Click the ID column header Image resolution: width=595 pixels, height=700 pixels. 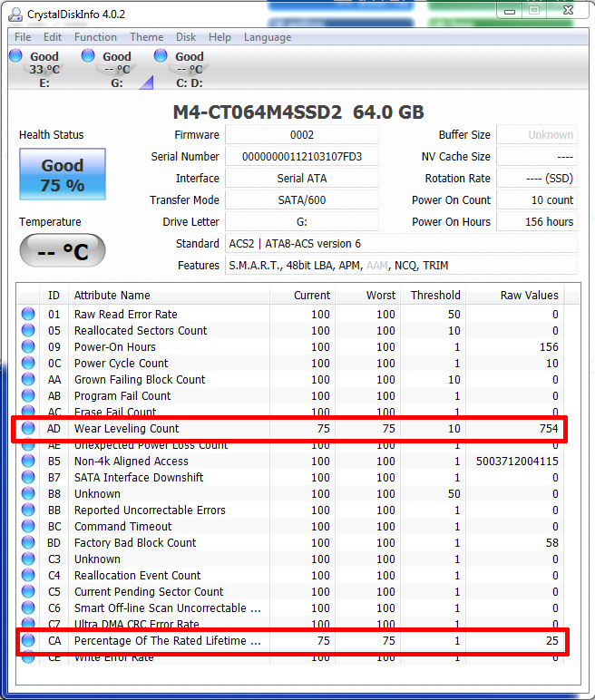pyautogui.click(x=54, y=295)
